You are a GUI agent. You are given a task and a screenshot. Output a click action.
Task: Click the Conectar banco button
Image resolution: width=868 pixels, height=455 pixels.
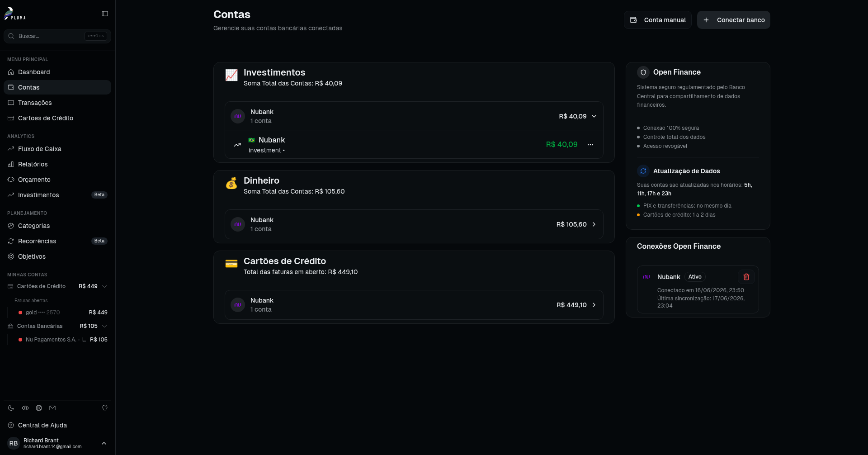[734, 20]
